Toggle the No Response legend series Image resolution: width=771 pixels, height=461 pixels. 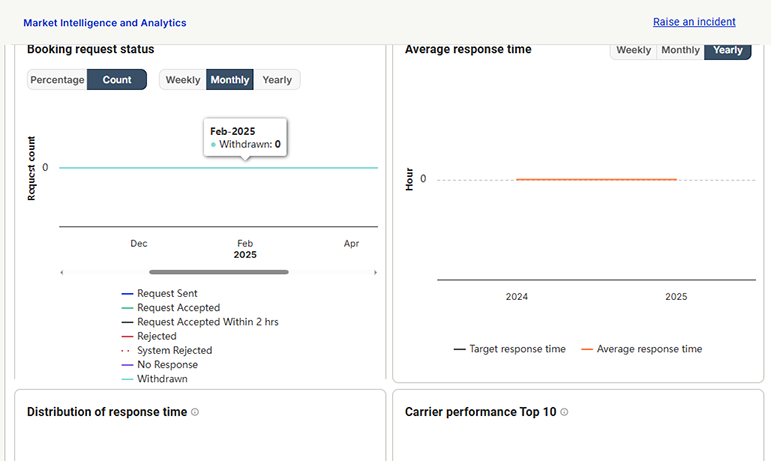point(159,365)
